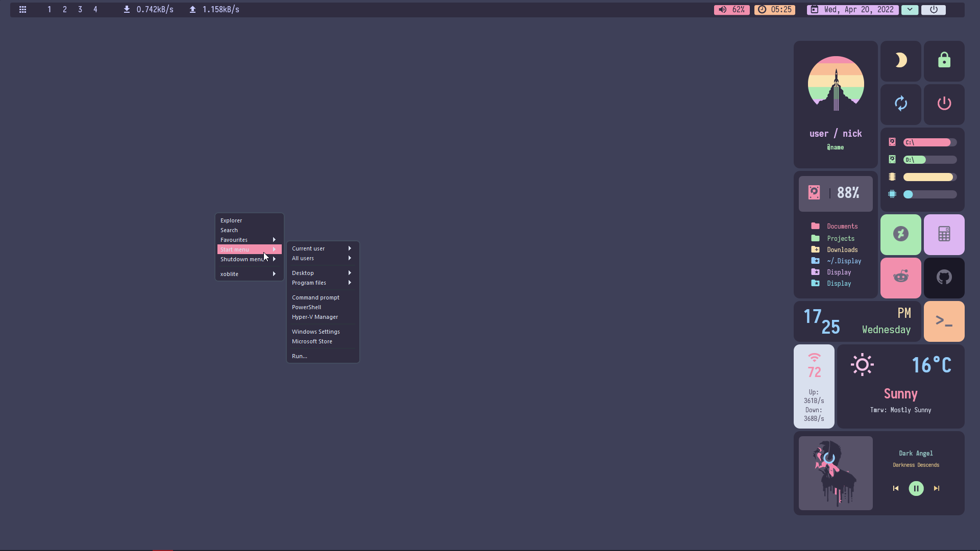
Task: Launch the terminal from the >_ icon
Action: [944, 321]
